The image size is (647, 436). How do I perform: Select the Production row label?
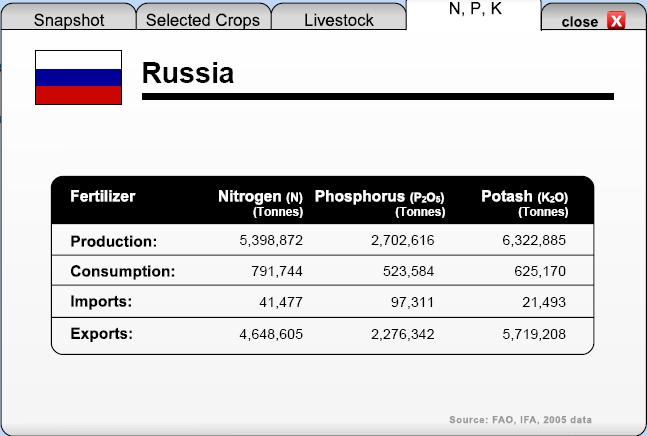(114, 241)
